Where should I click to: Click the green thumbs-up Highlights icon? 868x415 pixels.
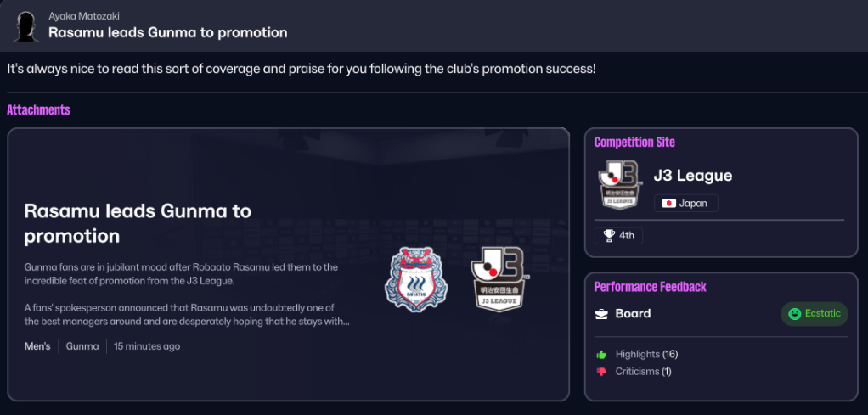point(601,354)
